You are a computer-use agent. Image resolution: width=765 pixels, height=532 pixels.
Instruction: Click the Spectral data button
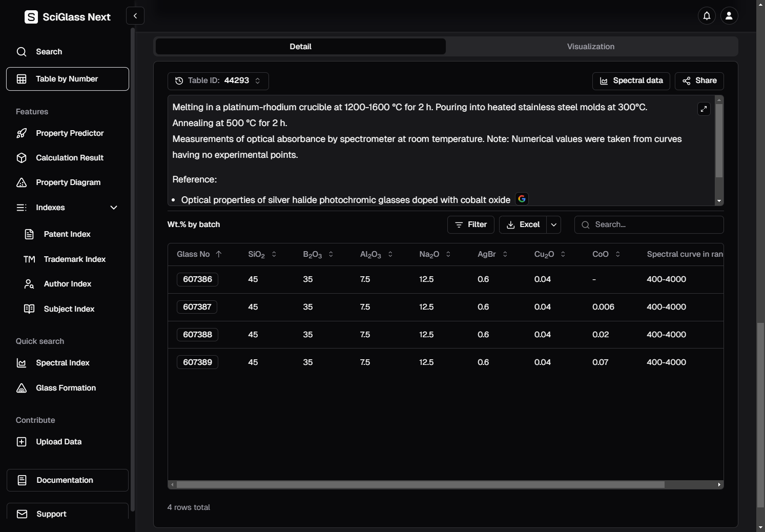(x=631, y=80)
